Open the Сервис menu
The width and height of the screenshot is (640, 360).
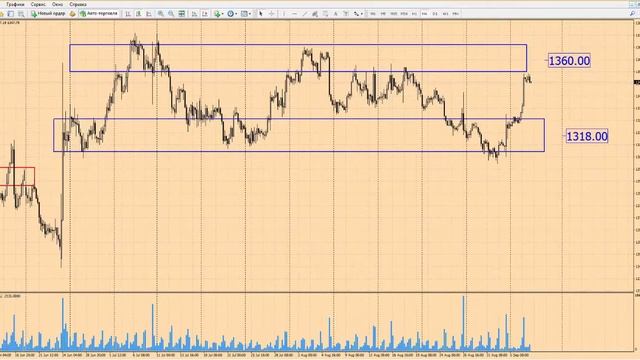pyautogui.click(x=38, y=4)
